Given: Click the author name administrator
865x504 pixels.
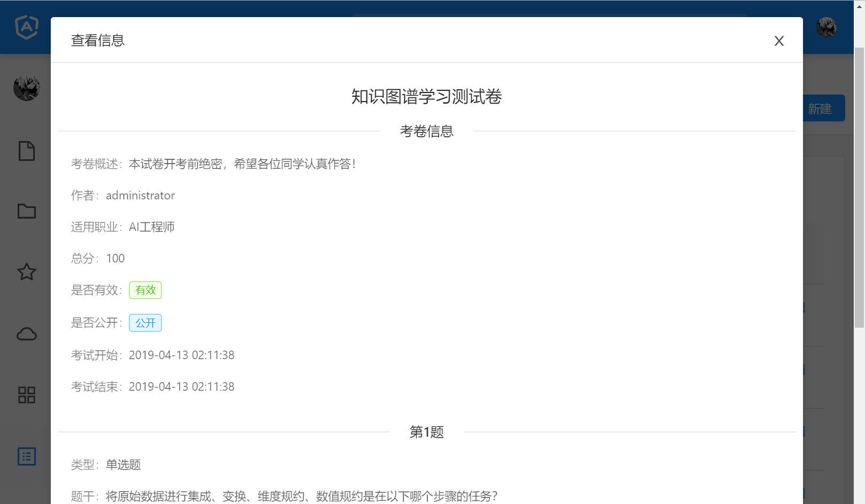Looking at the screenshot, I should pos(140,196).
